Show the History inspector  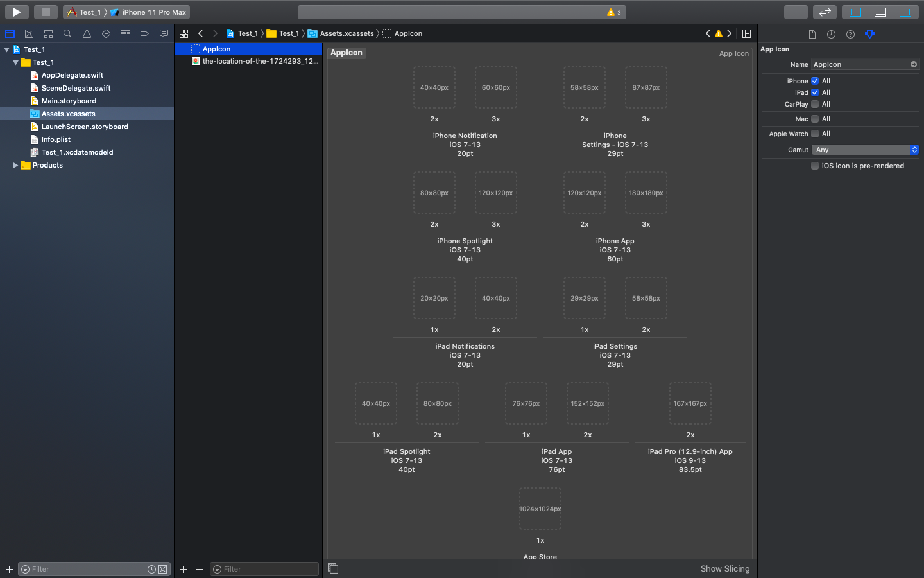pyautogui.click(x=832, y=34)
